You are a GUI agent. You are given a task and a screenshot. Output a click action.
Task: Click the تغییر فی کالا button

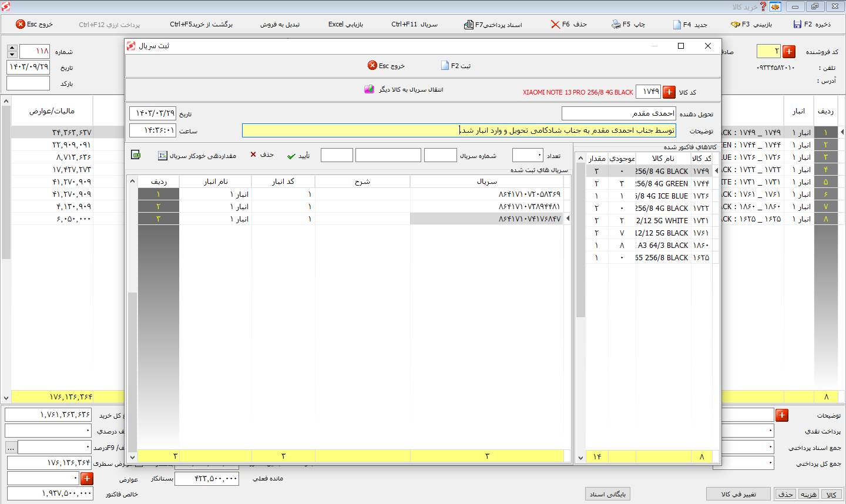[x=738, y=494]
